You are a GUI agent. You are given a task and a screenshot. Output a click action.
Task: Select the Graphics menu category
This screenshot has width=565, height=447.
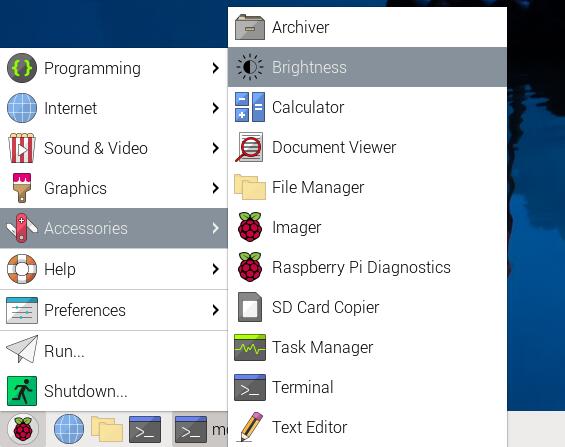pyautogui.click(x=114, y=188)
